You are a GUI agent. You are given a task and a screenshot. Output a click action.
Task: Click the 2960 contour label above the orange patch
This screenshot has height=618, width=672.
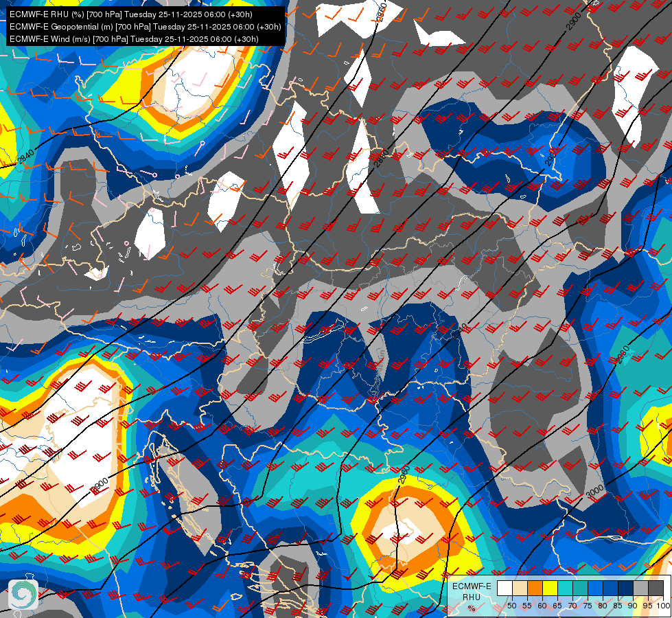point(404,474)
